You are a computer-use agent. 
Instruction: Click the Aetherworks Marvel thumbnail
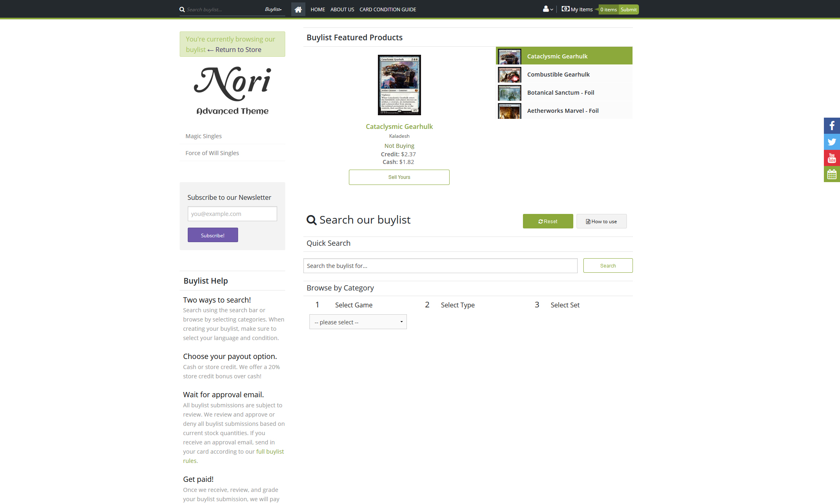click(510, 111)
